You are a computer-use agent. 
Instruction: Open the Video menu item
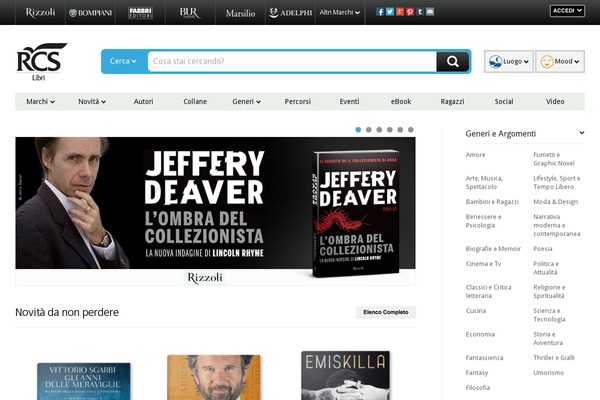[555, 101]
